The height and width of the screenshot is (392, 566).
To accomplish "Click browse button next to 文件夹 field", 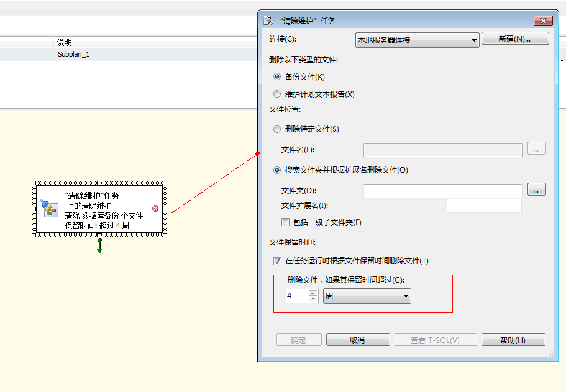I will [x=536, y=189].
